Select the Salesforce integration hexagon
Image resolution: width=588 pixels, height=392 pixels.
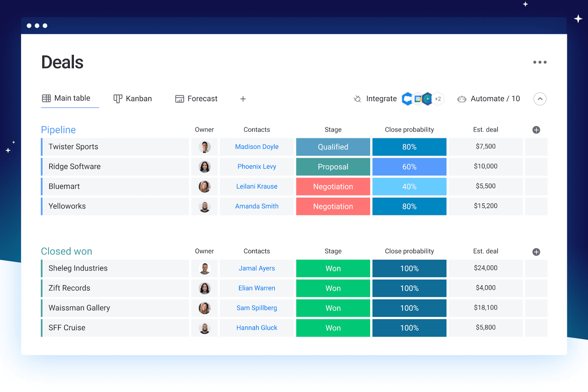point(407,99)
